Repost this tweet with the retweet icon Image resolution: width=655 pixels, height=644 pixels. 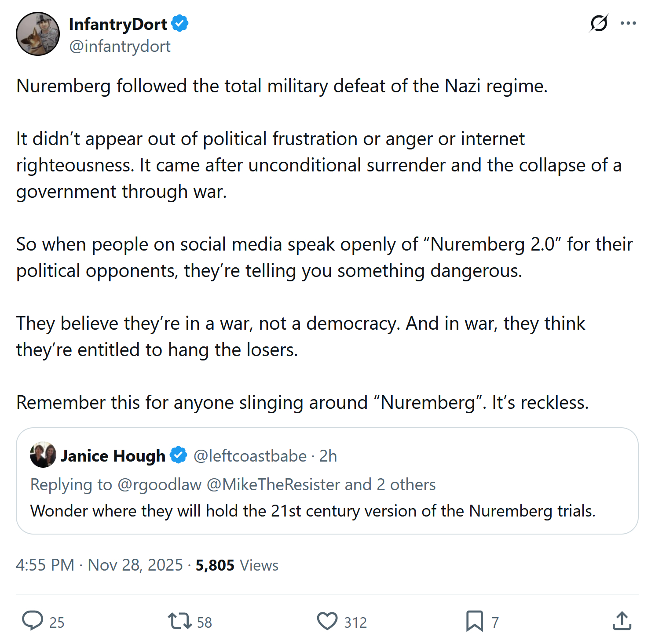[x=179, y=621]
